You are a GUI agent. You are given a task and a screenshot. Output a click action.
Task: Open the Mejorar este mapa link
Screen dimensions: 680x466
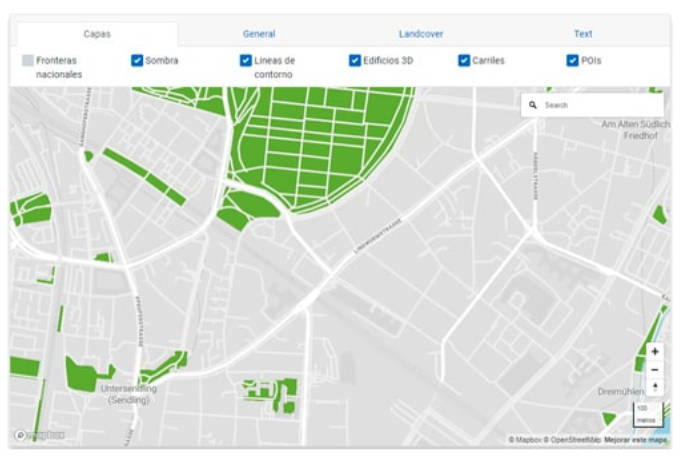tap(636, 440)
